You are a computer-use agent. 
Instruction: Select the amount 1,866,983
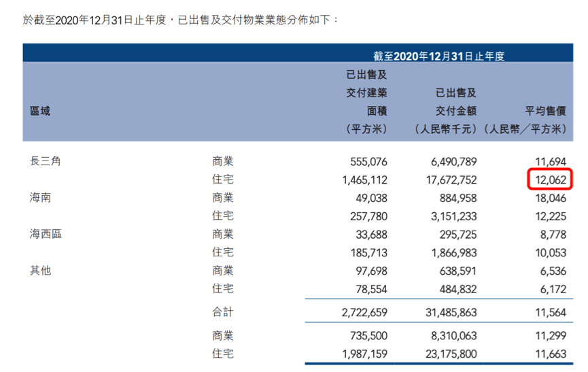point(454,253)
